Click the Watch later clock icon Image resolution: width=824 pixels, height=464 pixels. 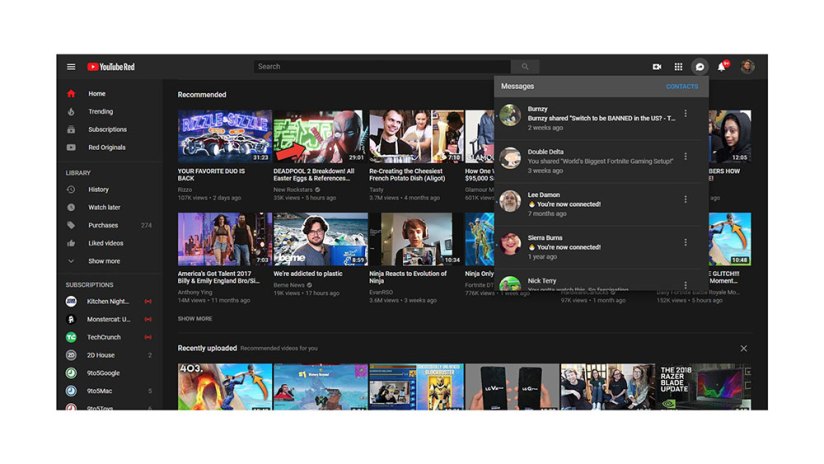[x=71, y=207]
